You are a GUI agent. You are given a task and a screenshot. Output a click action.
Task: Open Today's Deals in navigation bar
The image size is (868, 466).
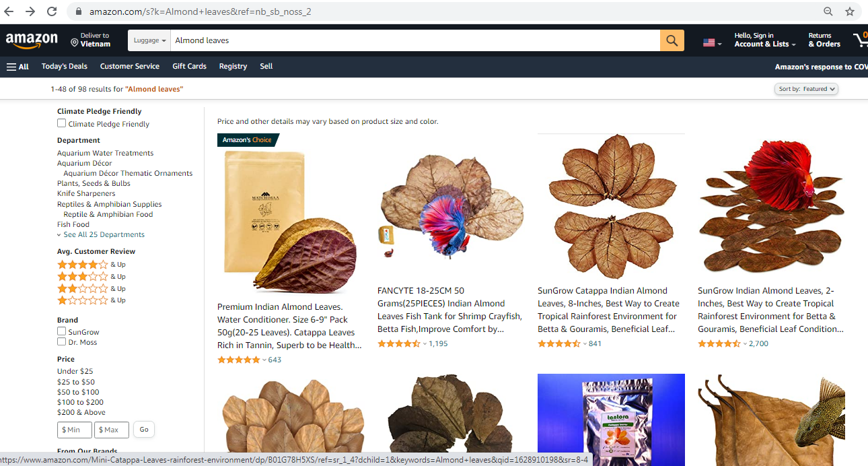65,67
